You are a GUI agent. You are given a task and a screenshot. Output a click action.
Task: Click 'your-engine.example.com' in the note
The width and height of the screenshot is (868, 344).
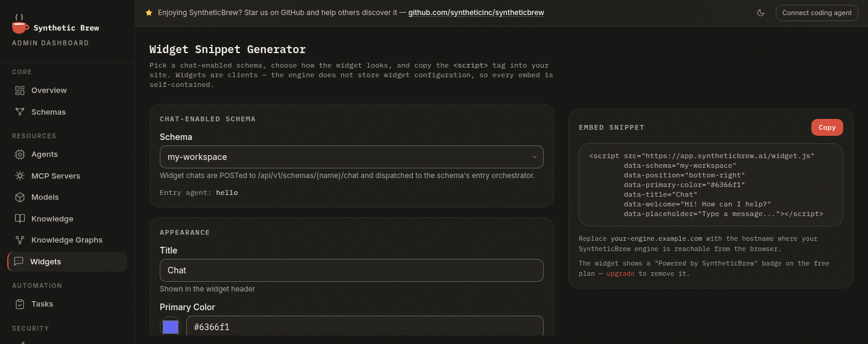pos(656,239)
